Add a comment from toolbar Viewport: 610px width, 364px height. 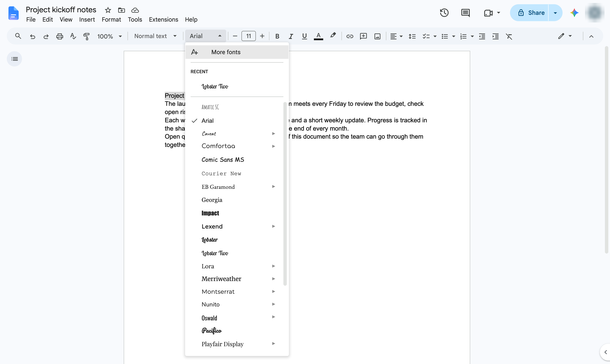pyautogui.click(x=363, y=36)
